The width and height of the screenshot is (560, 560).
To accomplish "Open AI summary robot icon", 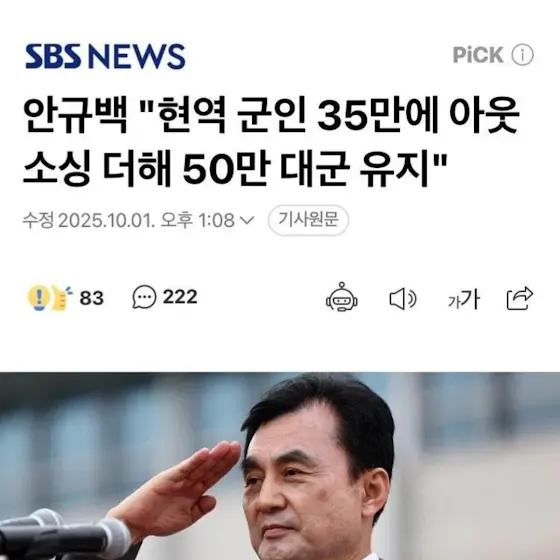I will pos(342,297).
